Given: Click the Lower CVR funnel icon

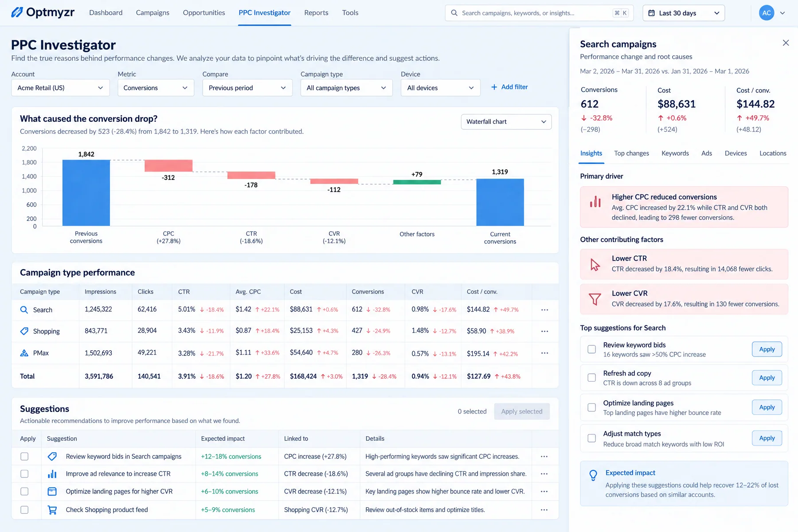Looking at the screenshot, I should pyautogui.click(x=595, y=299).
